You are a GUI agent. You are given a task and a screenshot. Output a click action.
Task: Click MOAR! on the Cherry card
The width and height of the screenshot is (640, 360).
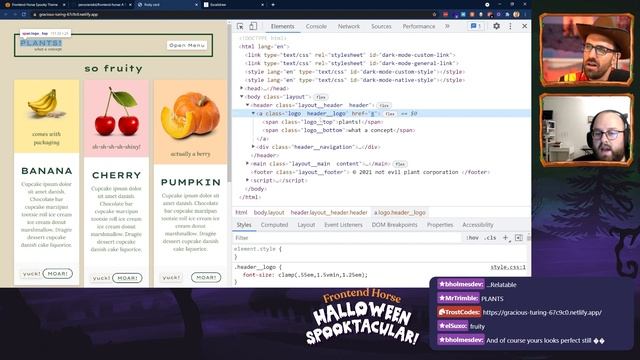coord(127,278)
